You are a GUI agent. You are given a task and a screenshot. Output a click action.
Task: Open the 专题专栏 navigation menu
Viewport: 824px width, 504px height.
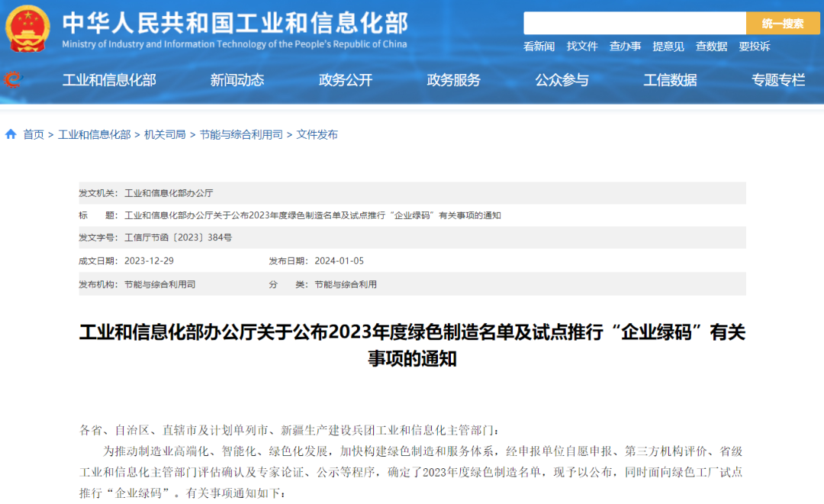(778, 80)
